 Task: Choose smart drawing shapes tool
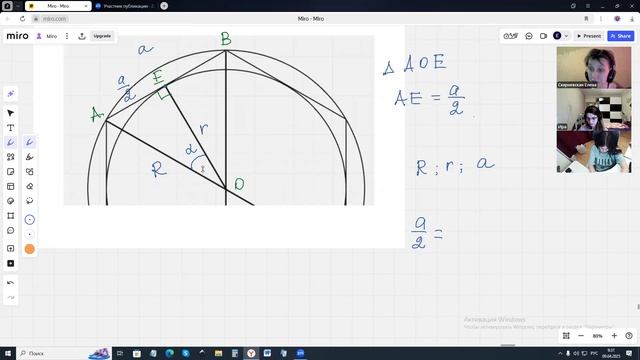click(x=29, y=171)
